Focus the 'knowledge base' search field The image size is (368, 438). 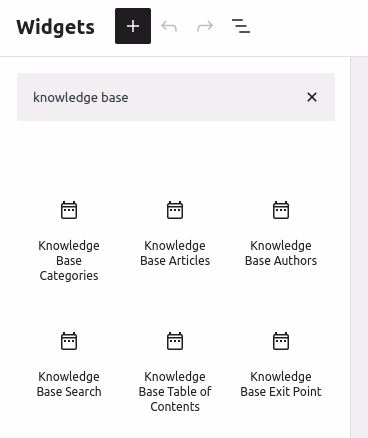point(160,97)
